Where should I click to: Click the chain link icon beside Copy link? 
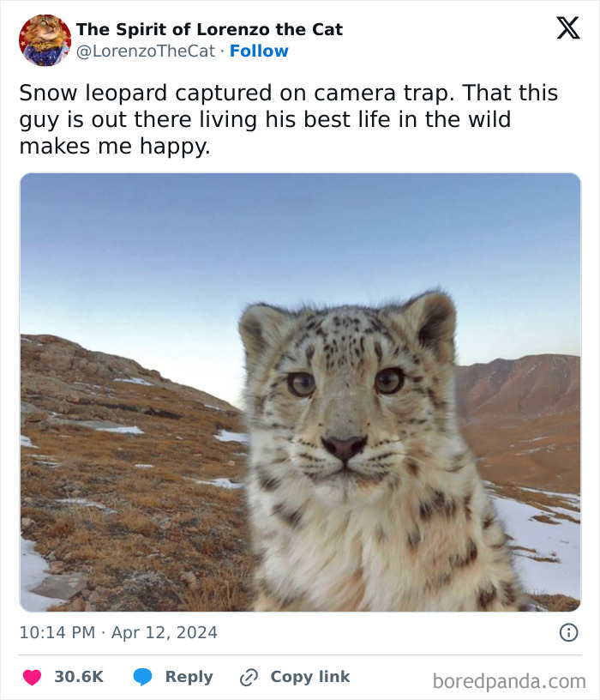pyautogui.click(x=249, y=677)
